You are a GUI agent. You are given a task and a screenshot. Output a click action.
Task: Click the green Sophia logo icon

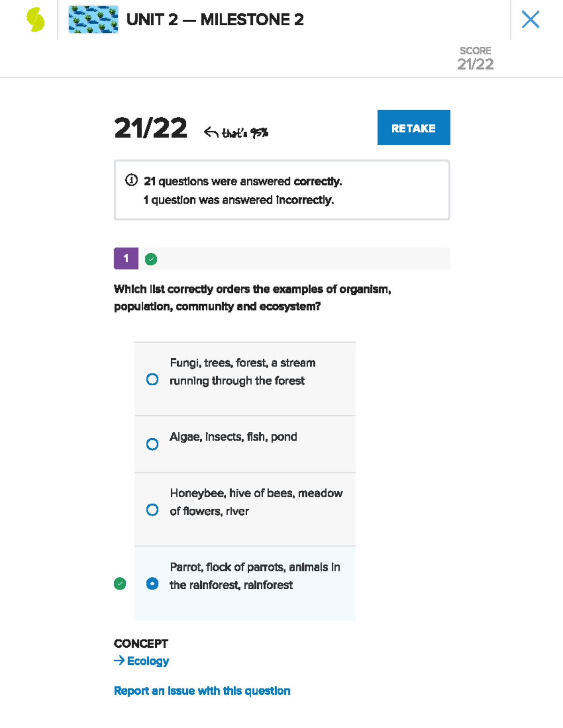coord(36,20)
